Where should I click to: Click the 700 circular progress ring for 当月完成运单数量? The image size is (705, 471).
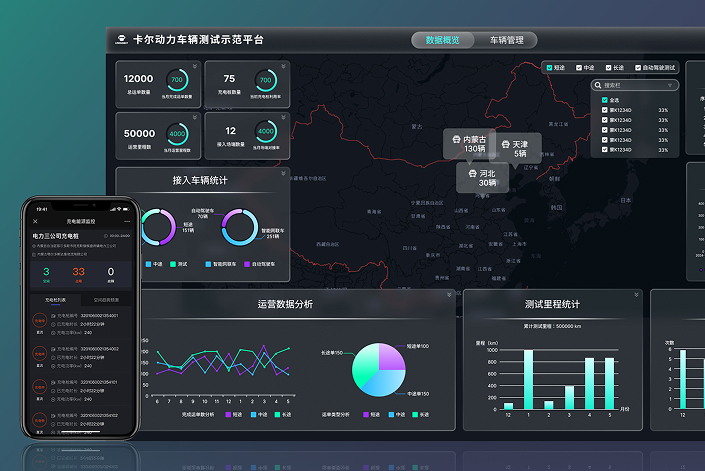click(x=177, y=79)
